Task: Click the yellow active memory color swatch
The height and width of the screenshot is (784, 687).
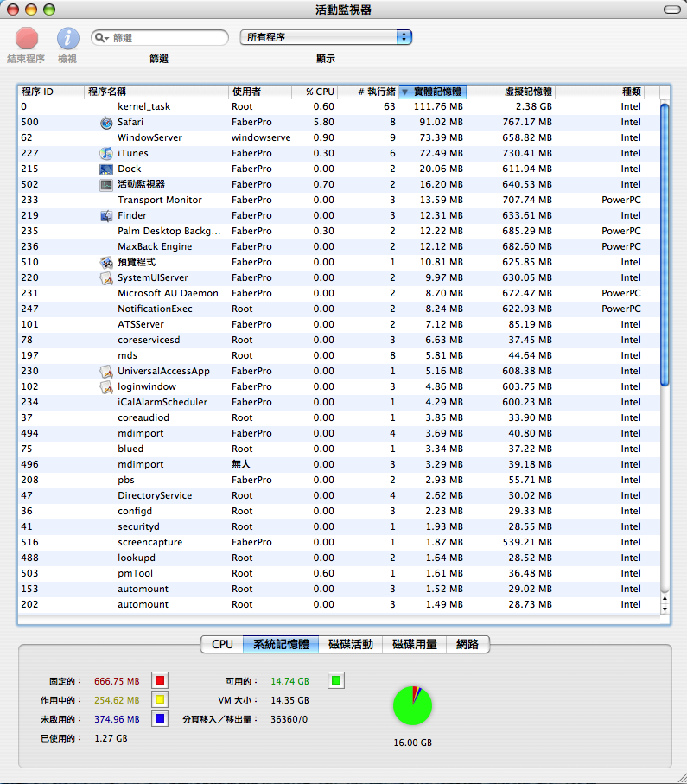Action: coord(160,699)
